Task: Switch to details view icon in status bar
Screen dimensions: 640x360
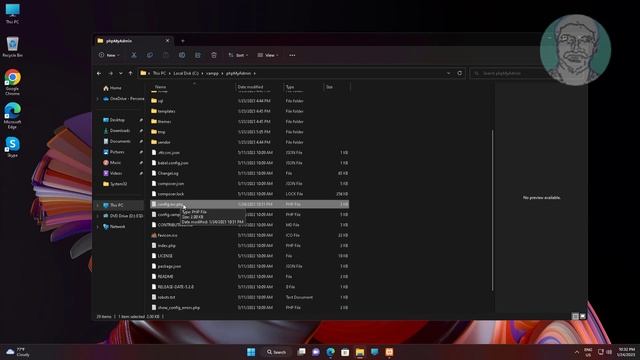Action: (575, 316)
